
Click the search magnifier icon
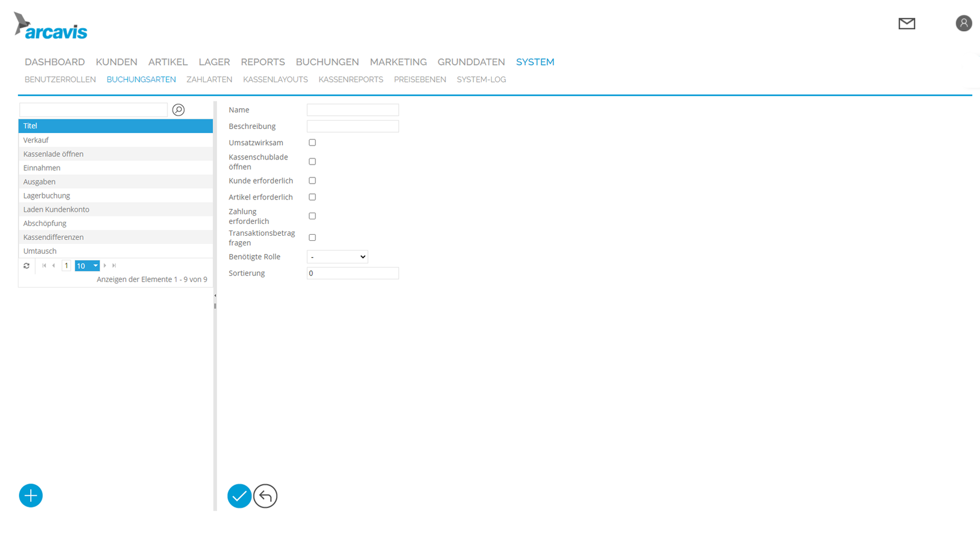tap(178, 110)
